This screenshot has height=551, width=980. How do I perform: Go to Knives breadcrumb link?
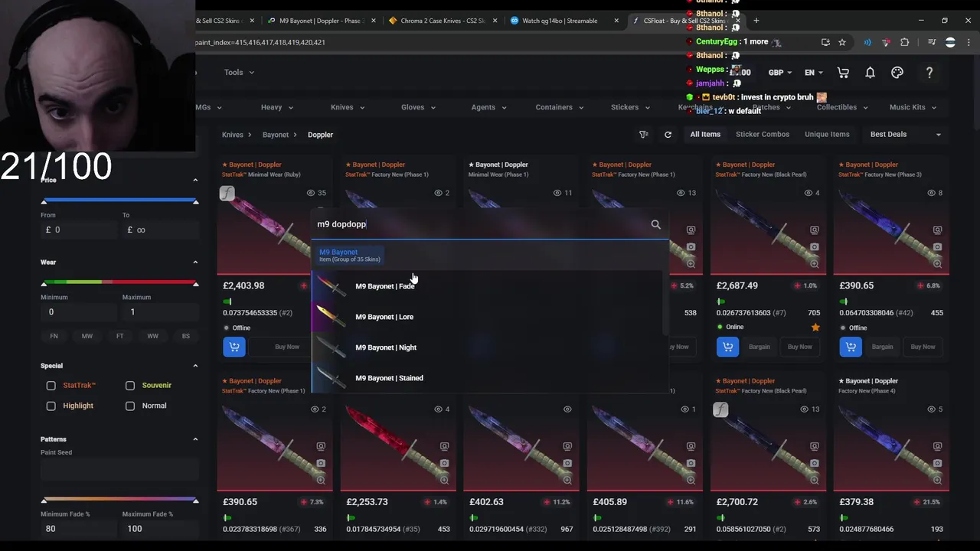pos(232,135)
